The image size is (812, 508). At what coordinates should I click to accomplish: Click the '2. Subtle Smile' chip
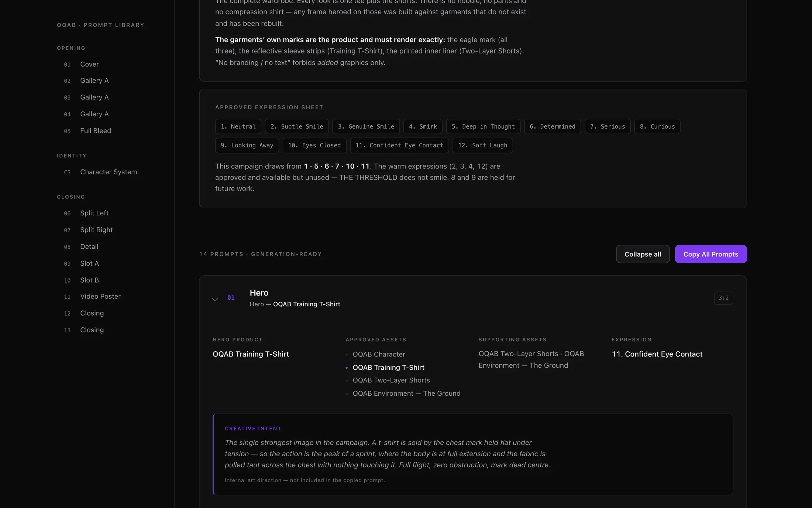click(x=297, y=127)
